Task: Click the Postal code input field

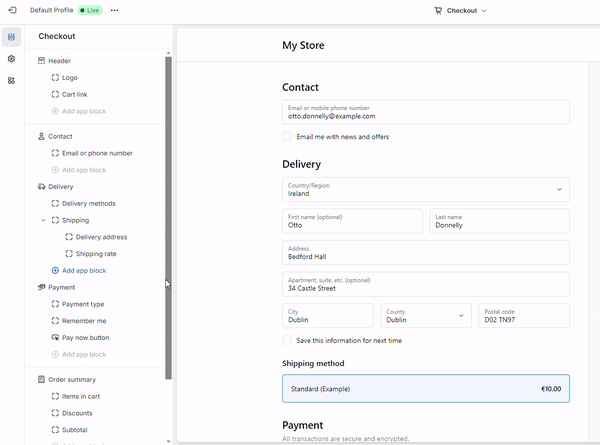Action: click(524, 316)
